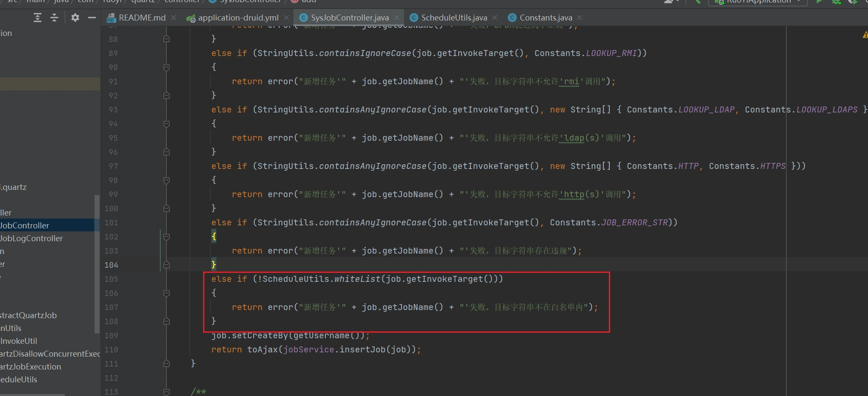Close the Constants.java tab
868x396 pixels.
pyautogui.click(x=579, y=18)
